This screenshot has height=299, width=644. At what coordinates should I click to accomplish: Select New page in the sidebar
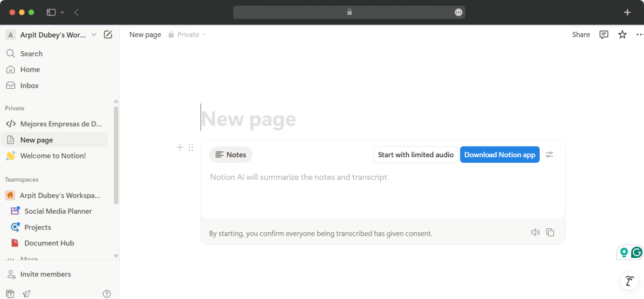[54, 140]
